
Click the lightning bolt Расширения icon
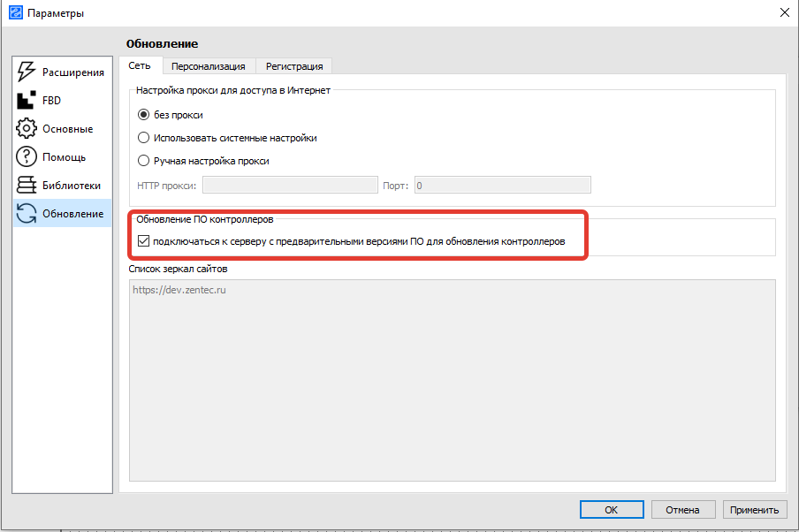tap(27, 72)
